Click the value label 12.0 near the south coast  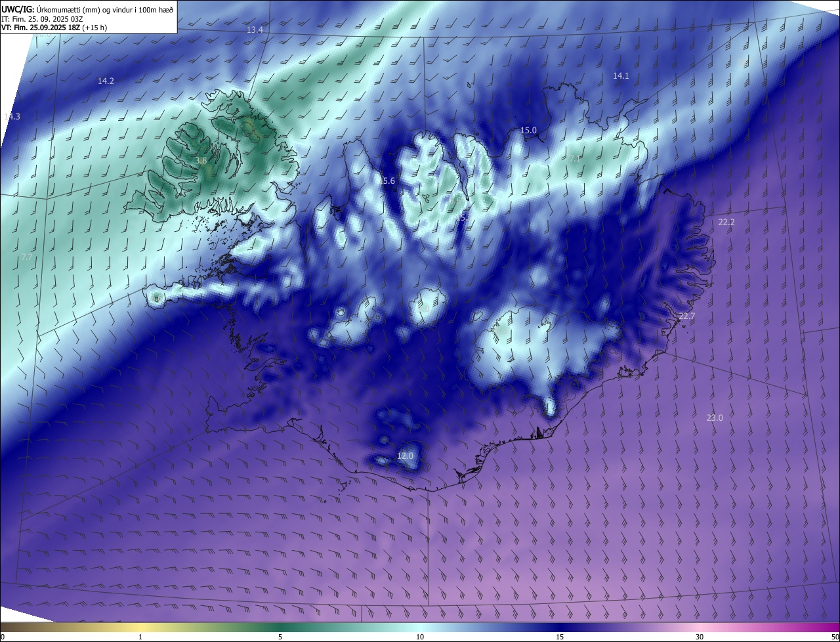pos(406,456)
